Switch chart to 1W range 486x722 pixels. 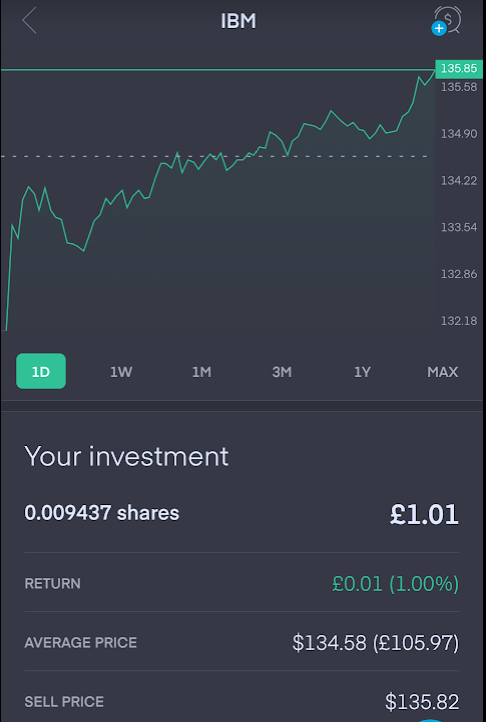(x=121, y=372)
